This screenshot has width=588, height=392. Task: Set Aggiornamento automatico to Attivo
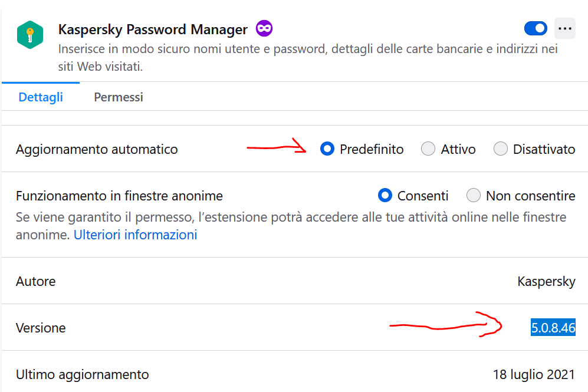point(428,149)
